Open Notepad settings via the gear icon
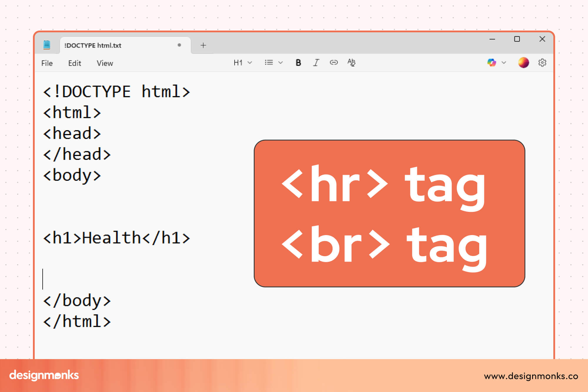Screen dimensions: 588x392 click(542, 62)
